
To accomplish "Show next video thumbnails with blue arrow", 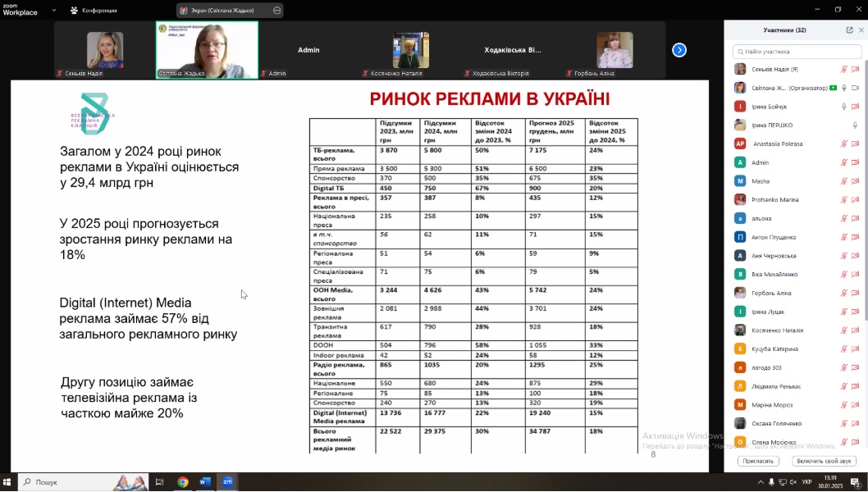I will pyautogui.click(x=679, y=50).
